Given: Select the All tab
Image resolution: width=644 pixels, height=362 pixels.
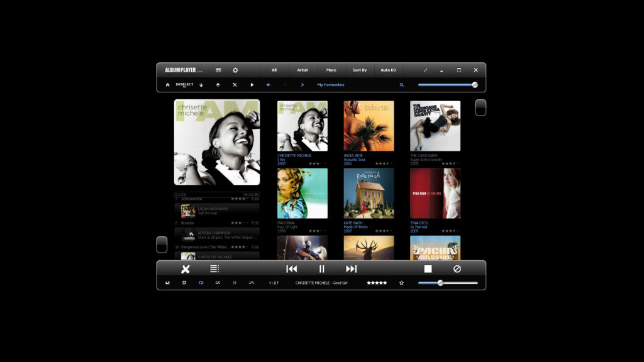Looking at the screenshot, I should tap(274, 70).
